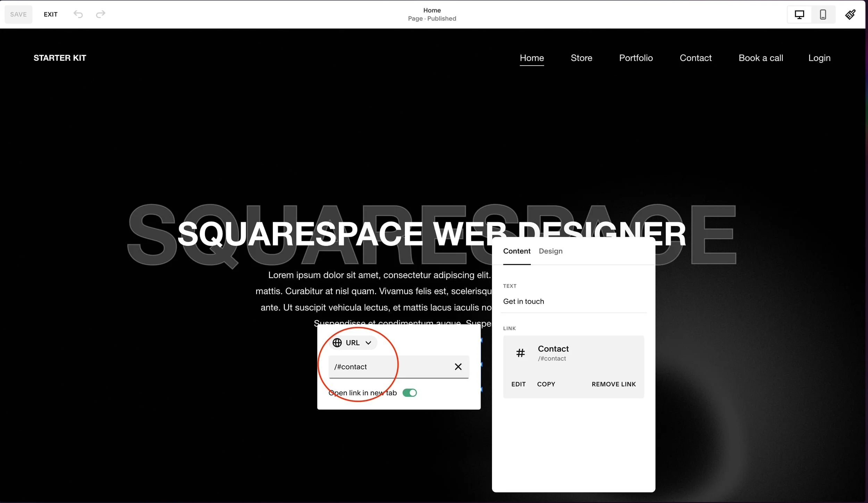This screenshot has width=868, height=503.
Task: Click the Book a call nav link
Action: pos(760,58)
